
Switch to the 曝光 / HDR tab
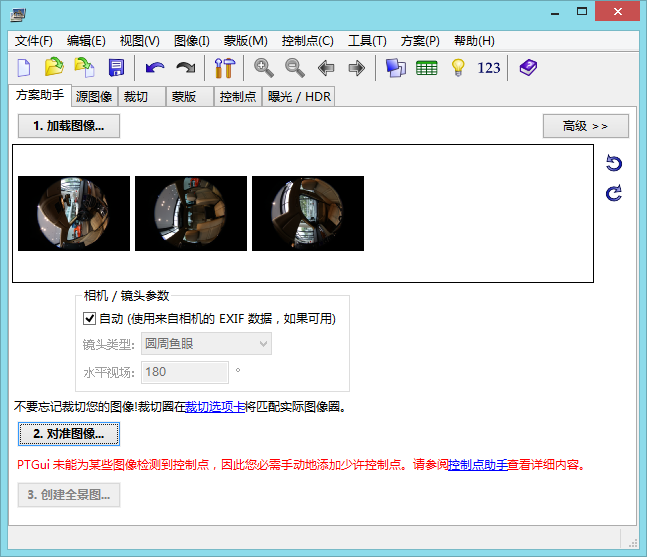[x=299, y=97]
